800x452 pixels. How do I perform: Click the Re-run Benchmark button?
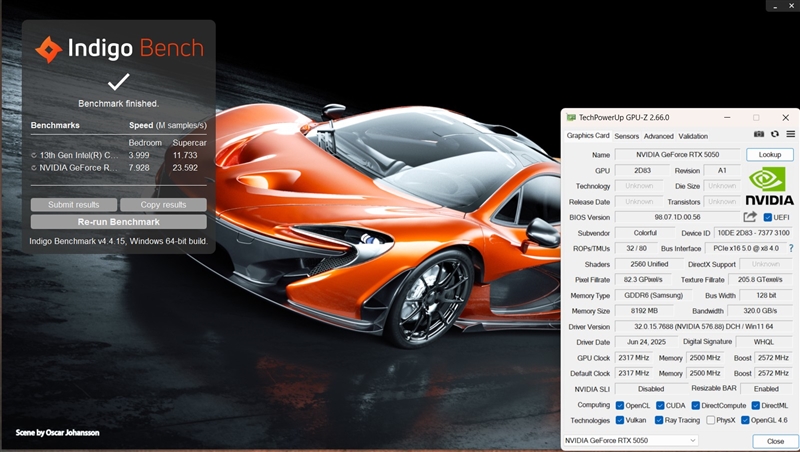(x=118, y=222)
